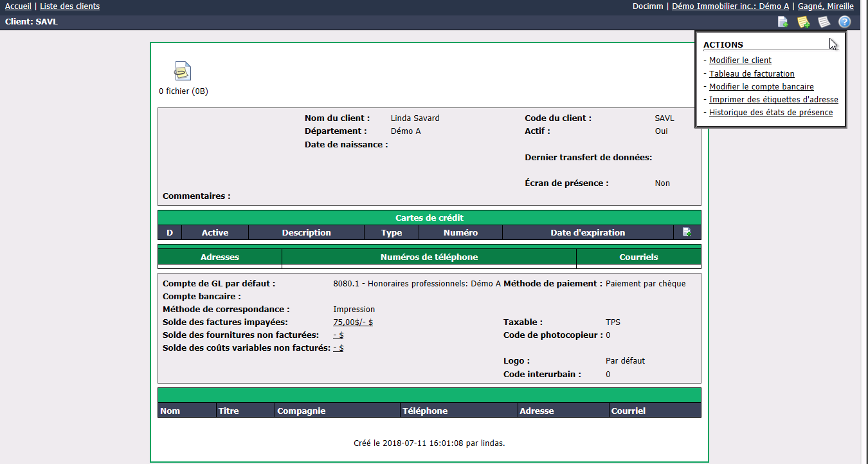Click the add document icon in header
The width and height of the screenshot is (868, 464).
pos(783,22)
